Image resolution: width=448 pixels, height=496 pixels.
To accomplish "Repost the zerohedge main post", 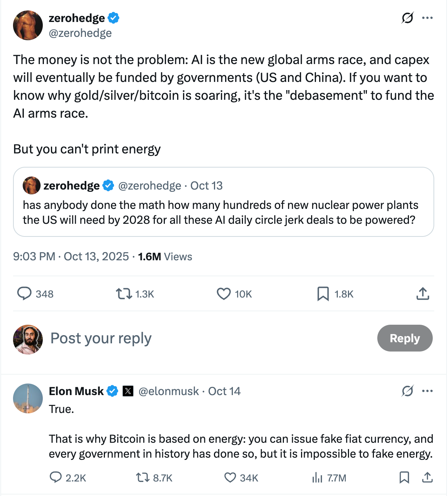I will (124, 294).
